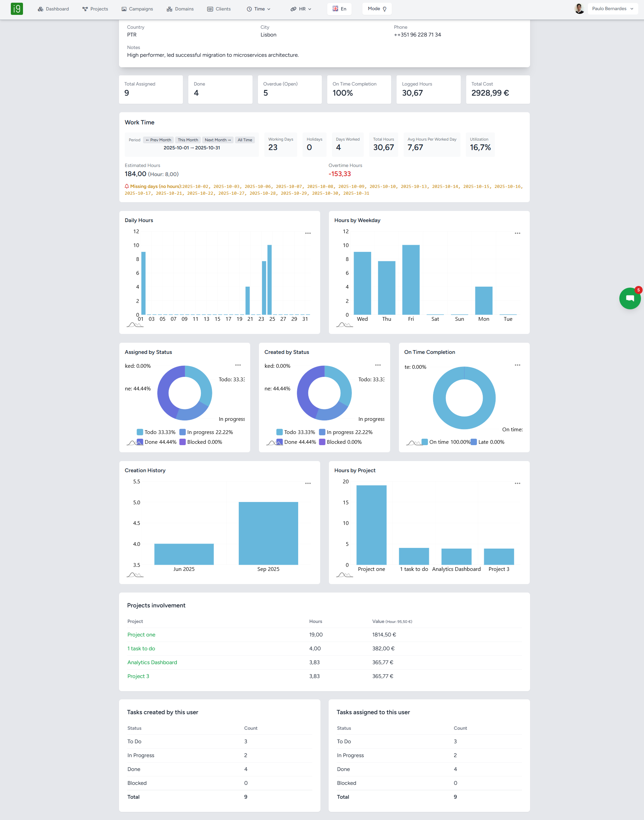Click Hours by Project three-dot menu
The height and width of the screenshot is (820, 644).
(x=517, y=483)
